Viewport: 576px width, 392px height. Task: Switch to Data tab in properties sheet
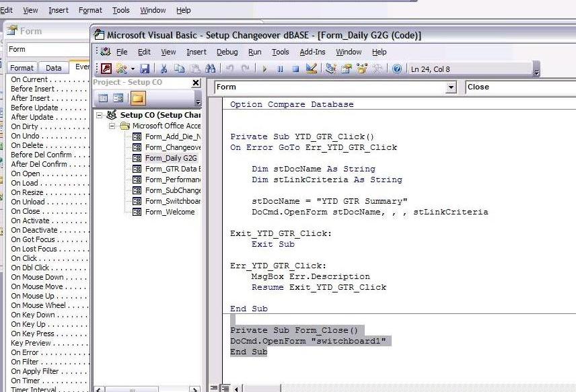pos(54,68)
